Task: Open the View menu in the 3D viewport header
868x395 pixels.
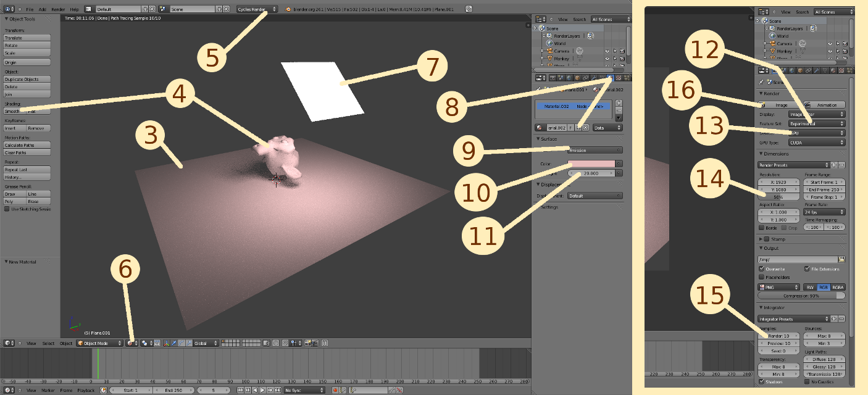Action: (31, 343)
